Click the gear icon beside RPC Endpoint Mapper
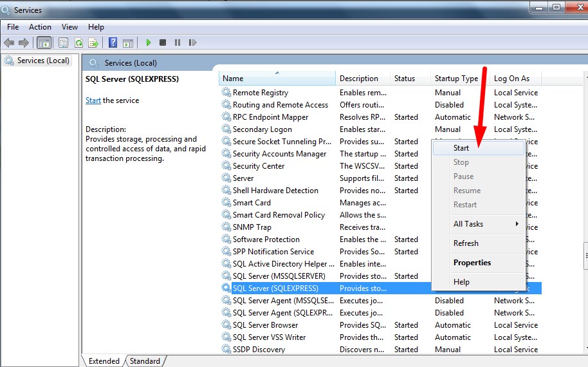This screenshot has height=367, width=588. (226, 117)
